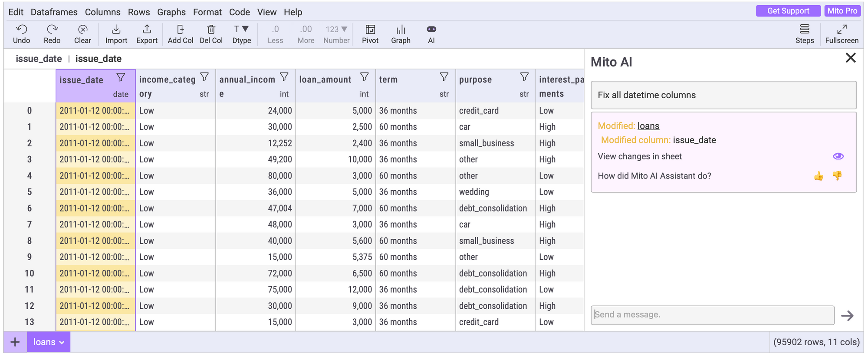Open filter for purpose column
This screenshot has width=868, height=357.
coord(524,77)
